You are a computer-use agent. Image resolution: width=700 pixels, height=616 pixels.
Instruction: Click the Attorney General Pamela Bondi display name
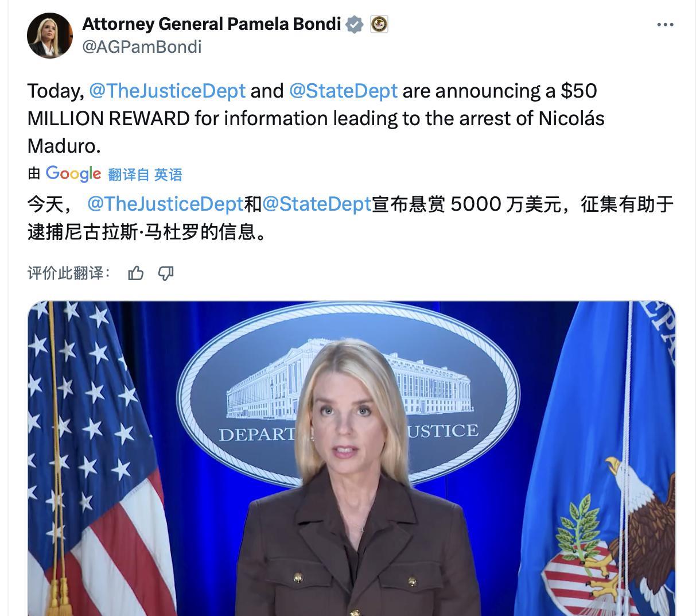(x=212, y=24)
